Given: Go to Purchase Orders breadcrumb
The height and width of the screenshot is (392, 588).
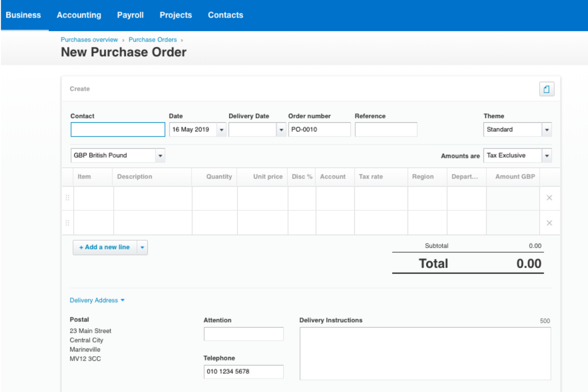Looking at the screenshot, I should coord(153,40).
